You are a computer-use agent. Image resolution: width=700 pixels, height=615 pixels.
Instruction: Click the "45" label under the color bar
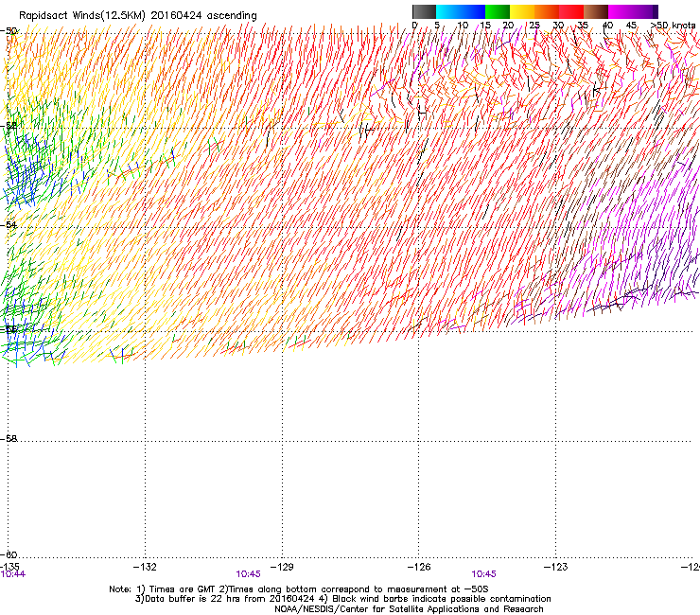tap(631, 26)
